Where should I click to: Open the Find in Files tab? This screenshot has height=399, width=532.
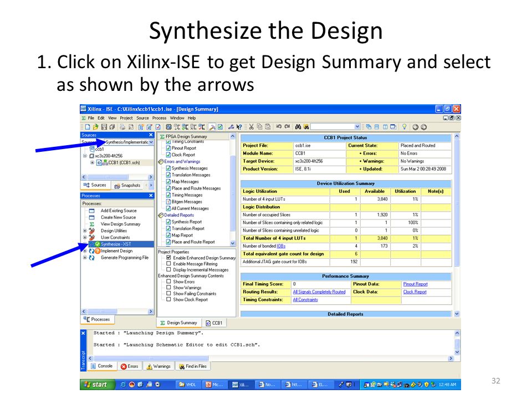(x=193, y=366)
